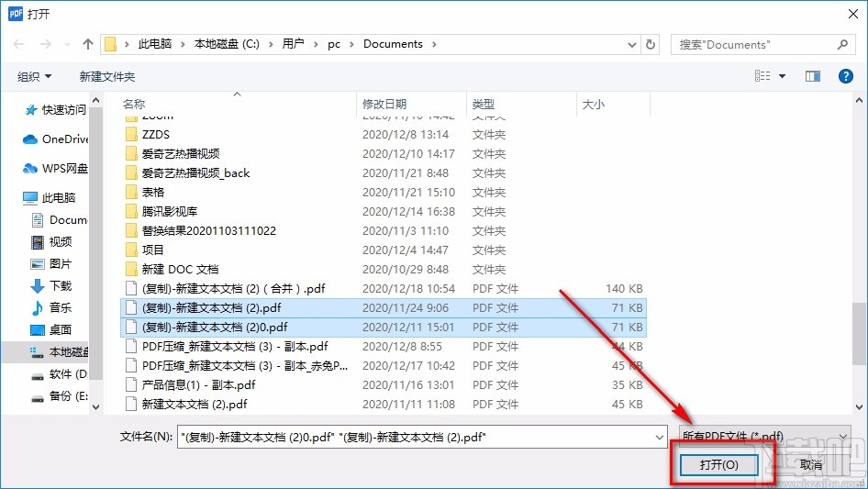Click the Back navigation arrow
Image resolution: width=868 pixels, height=489 pixels.
click(x=18, y=44)
